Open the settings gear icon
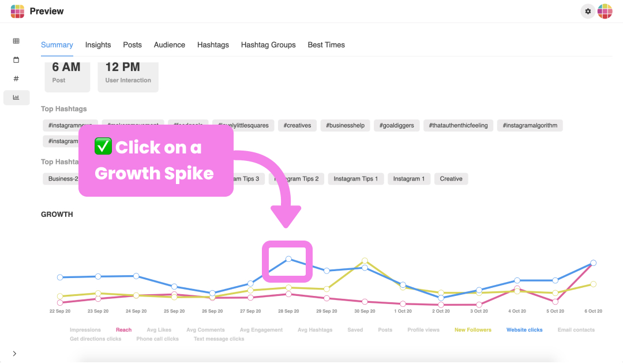623x364 pixels. pyautogui.click(x=588, y=12)
